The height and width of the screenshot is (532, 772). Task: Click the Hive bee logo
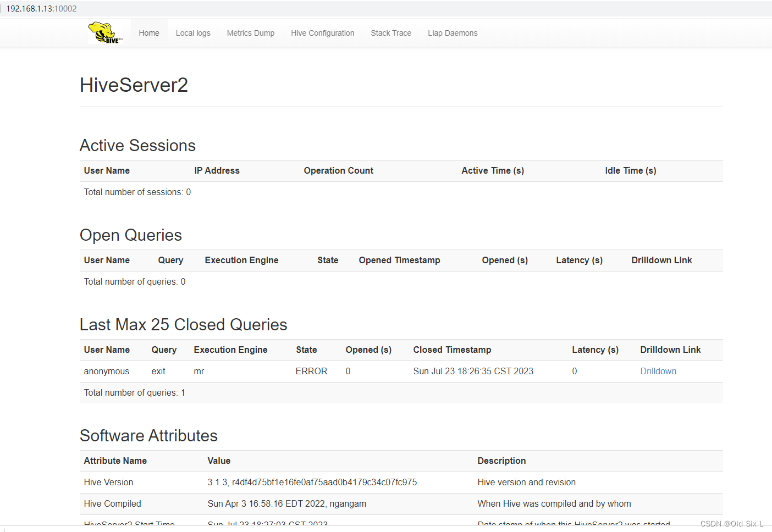tap(106, 33)
